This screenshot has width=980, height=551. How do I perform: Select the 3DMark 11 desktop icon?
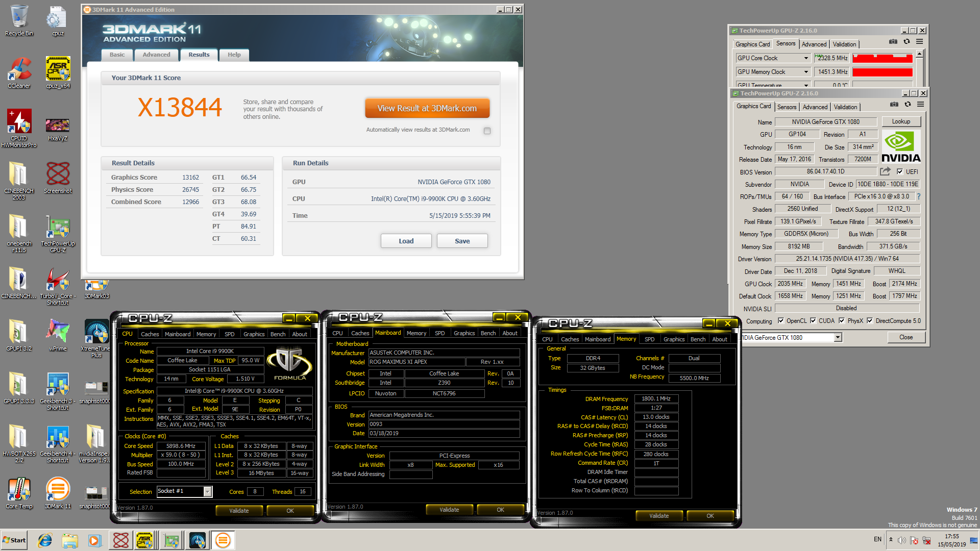click(58, 493)
